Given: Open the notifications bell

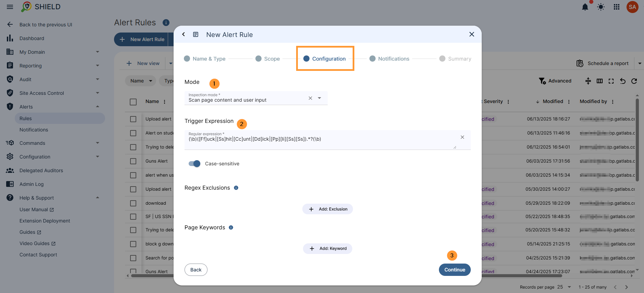Looking at the screenshot, I should pos(585,7).
